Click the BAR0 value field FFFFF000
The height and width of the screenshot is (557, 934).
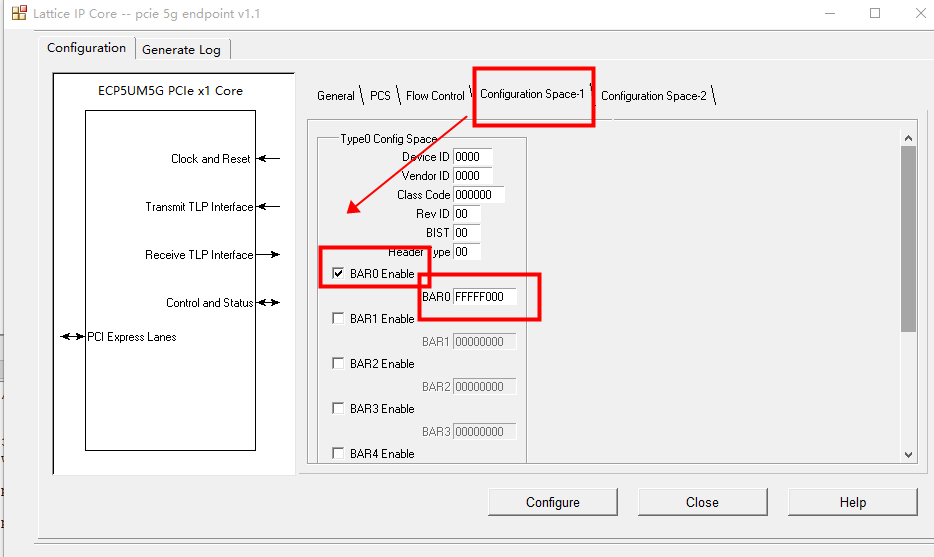point(484,297)
